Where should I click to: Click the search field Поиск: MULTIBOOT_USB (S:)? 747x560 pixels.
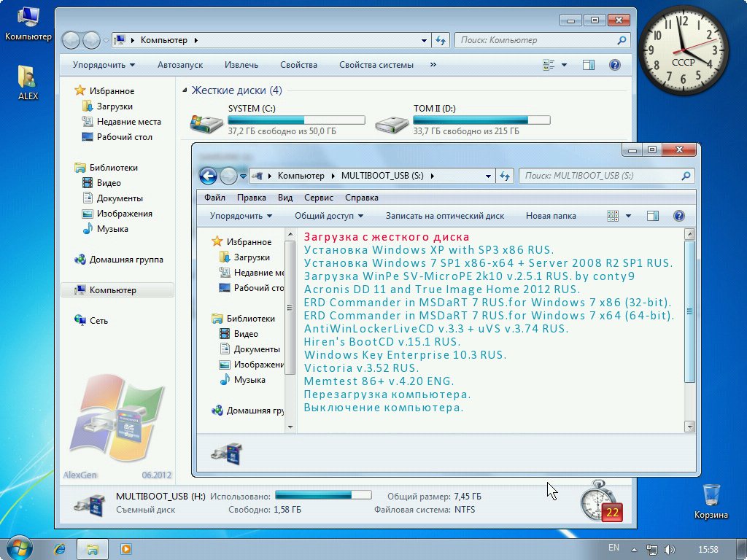coord(598,176)
